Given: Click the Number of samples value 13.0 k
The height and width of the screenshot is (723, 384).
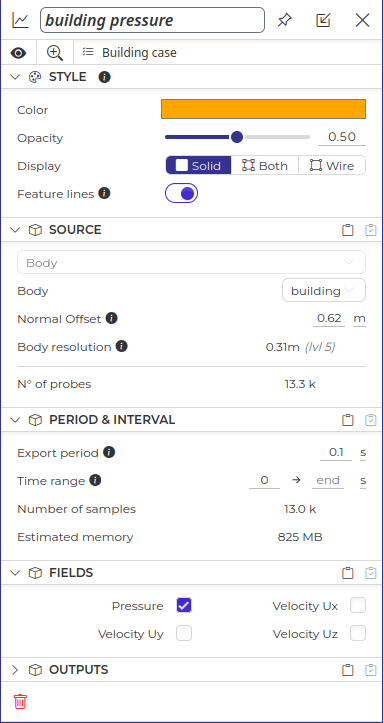Looking at the screenshot, I should pyautogui.click(x=300, y=509).
